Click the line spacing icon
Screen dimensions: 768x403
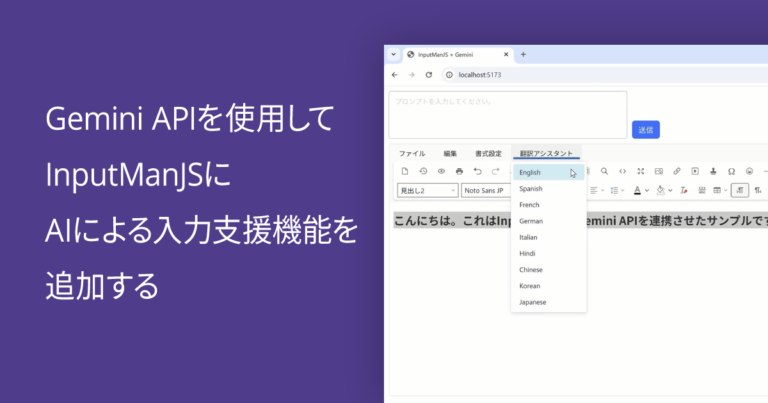[x=614, y=190]
